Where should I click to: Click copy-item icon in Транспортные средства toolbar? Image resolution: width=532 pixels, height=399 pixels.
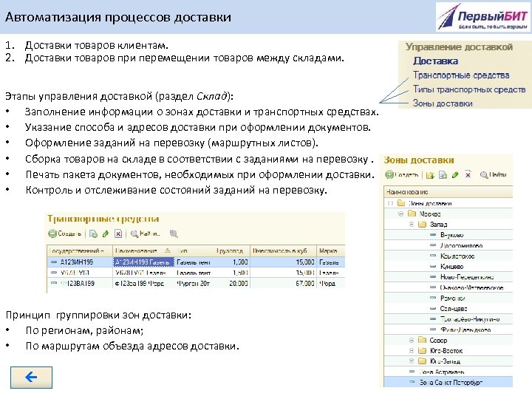coord(93,233)
